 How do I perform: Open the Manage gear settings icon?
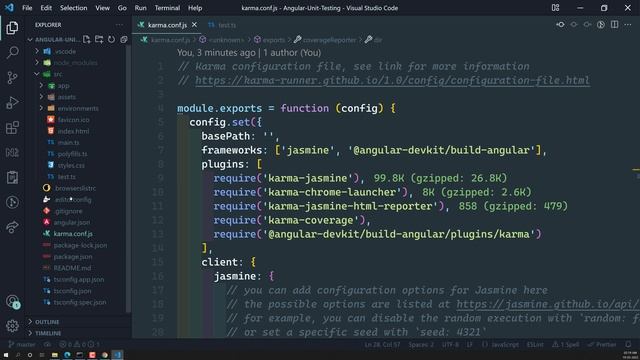[x=12, y=326]
